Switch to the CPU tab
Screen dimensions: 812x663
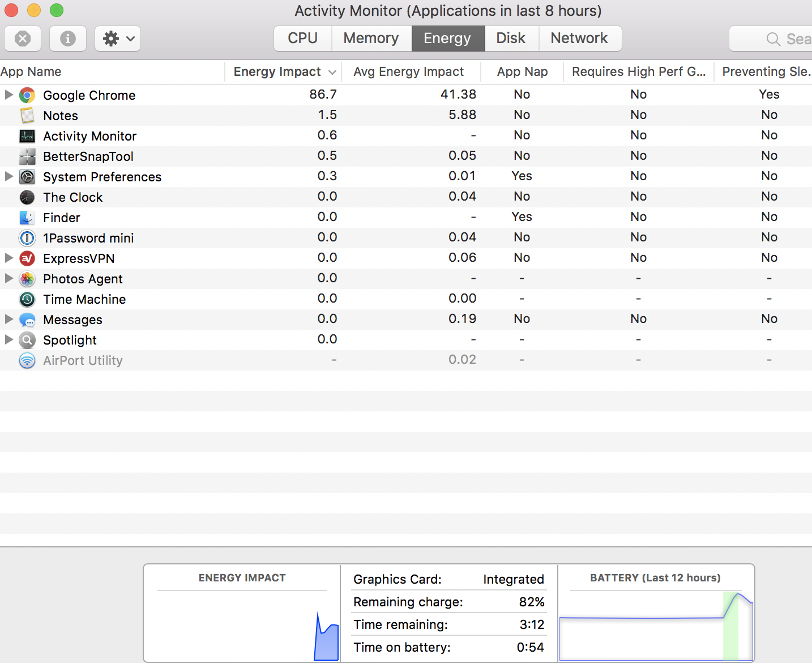pyautogui.click(x=303, y=39)
